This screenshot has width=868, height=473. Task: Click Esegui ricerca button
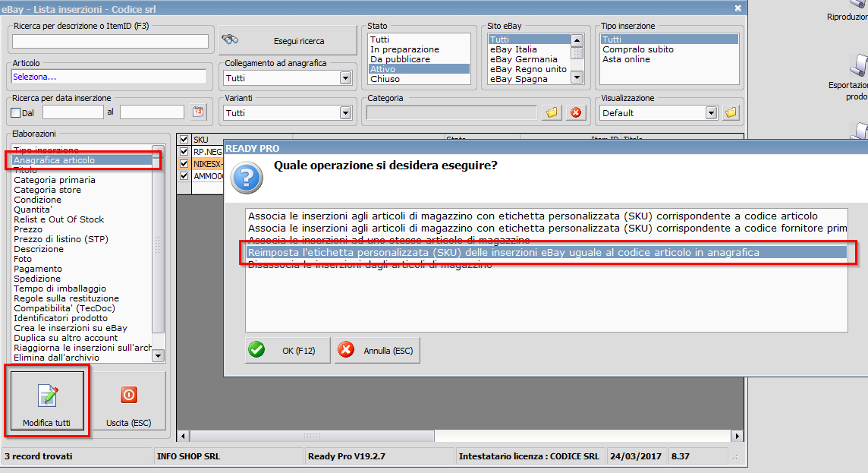pyautogui.click(x=288, y=40)
